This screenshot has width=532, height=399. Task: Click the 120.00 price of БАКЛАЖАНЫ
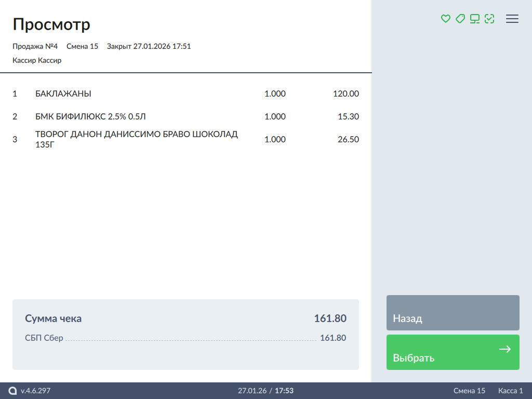345,94
